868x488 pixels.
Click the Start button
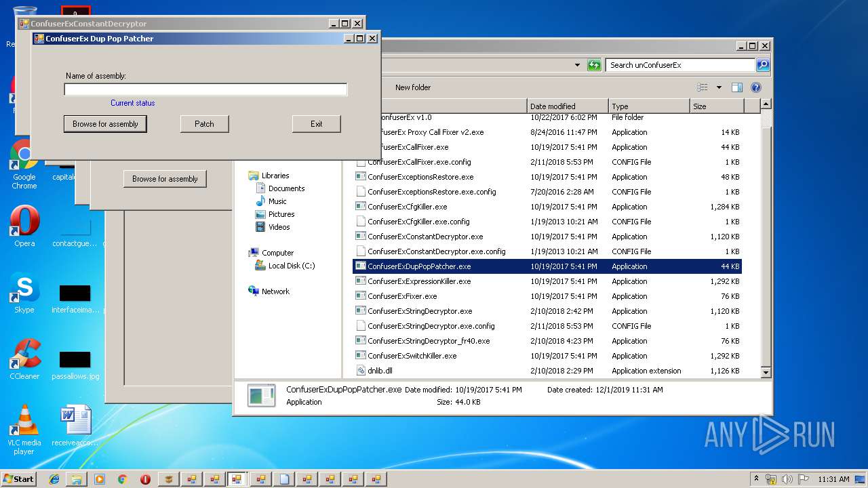19,479
